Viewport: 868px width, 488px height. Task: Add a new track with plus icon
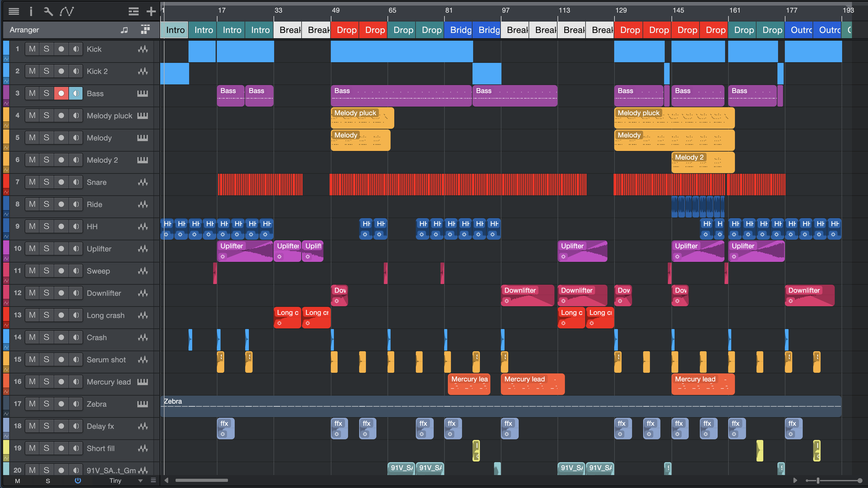(x=151, y=11)
